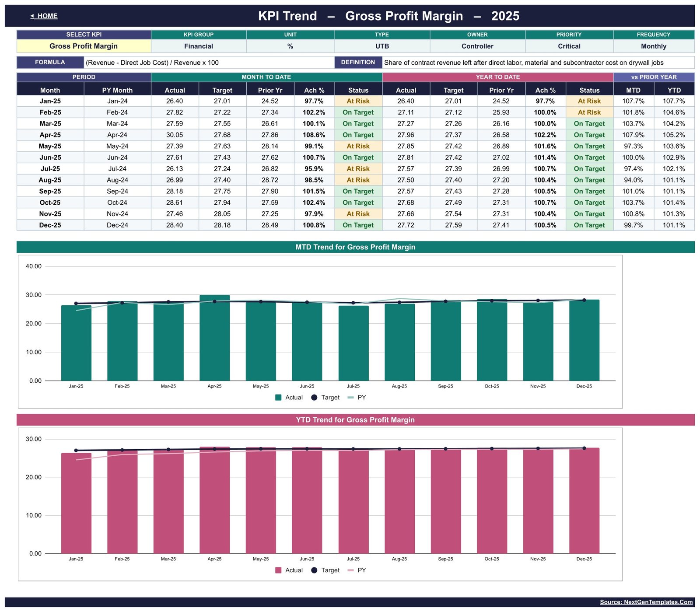Click the Financial KPI group value
700x612 pixels.
point(199,46)
